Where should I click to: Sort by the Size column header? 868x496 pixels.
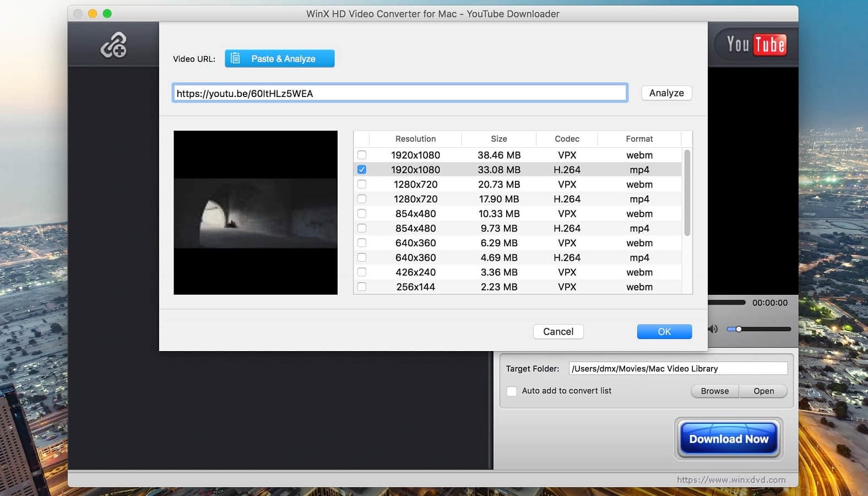498,139
